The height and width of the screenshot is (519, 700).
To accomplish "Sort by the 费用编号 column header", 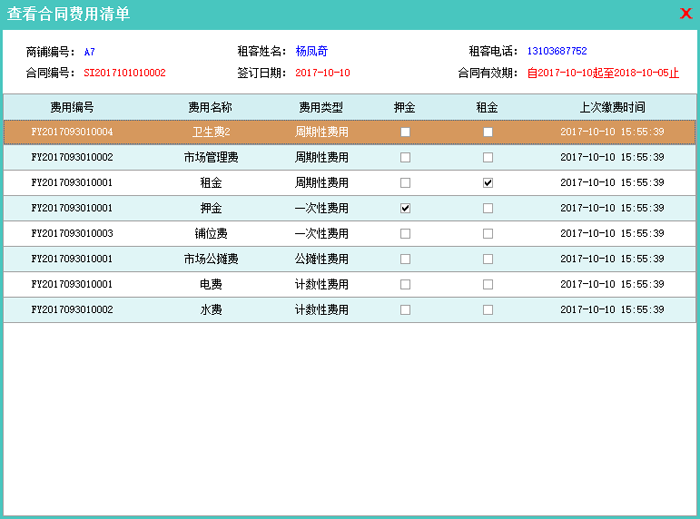I will point(72,107).
